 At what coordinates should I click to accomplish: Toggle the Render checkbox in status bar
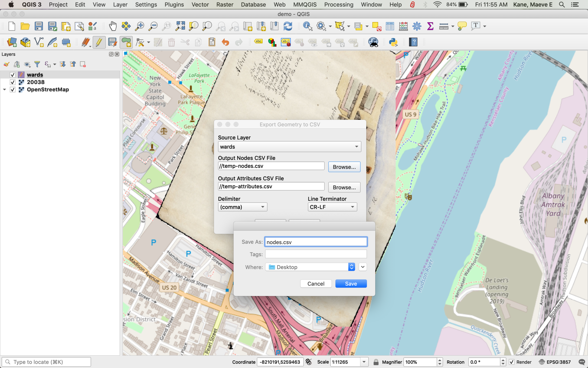click(x=512, y=362)
